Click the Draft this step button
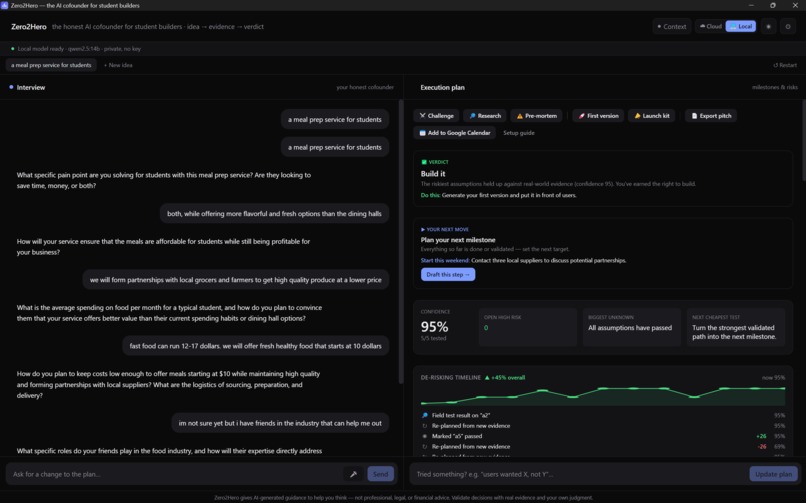This screenshot has height=503, width=806. point(448,274)
